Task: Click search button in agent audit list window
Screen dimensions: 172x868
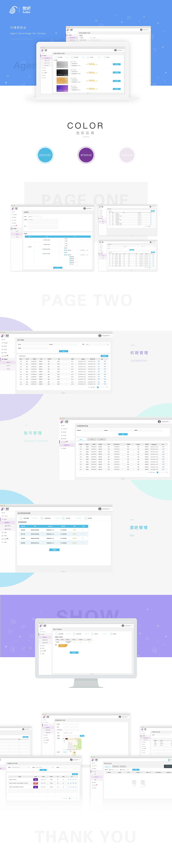Action: click(123, 434)
